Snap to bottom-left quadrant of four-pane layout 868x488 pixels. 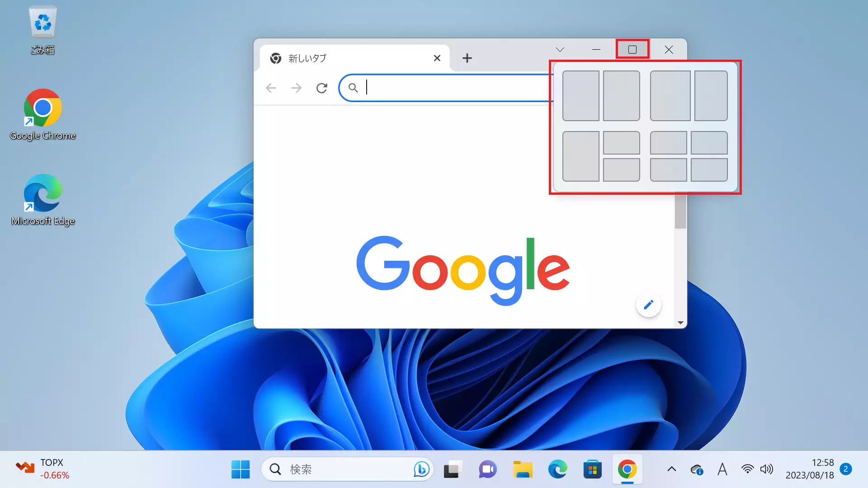(x=668, y=170)
